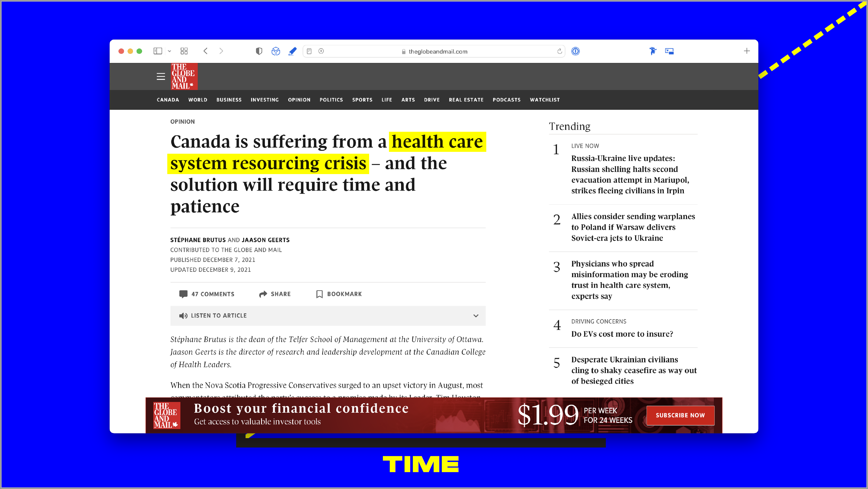This screenshot has height=489, width=868.
Task: Open the Allies consider sending warplanes story
Action: click(633, 227)
